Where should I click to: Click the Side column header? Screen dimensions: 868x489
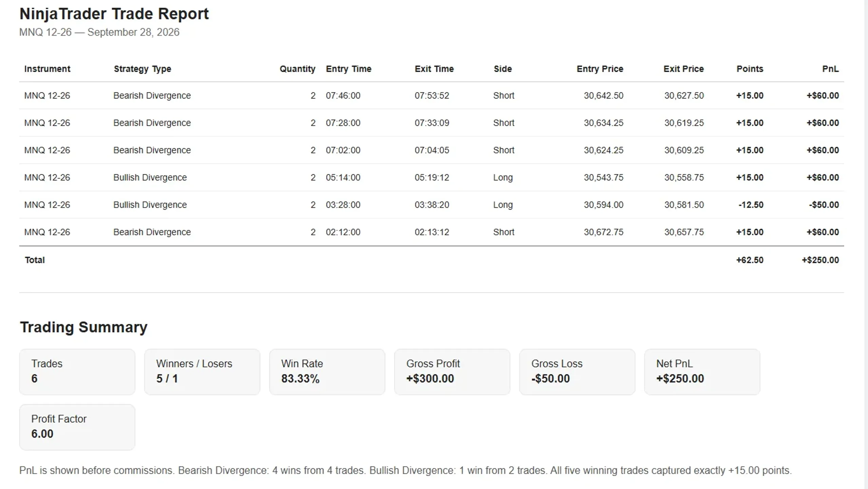tap(503, 69)
